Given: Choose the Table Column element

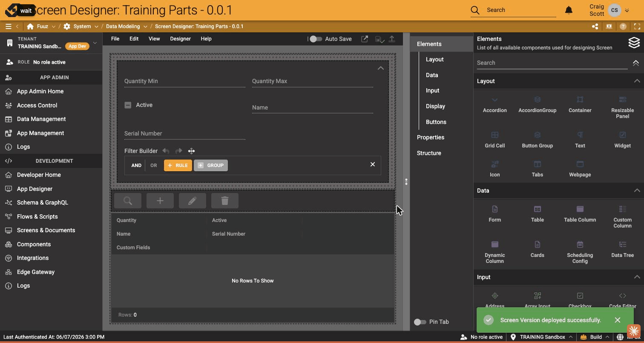Looking at the screenshot, I should (580, 214).
